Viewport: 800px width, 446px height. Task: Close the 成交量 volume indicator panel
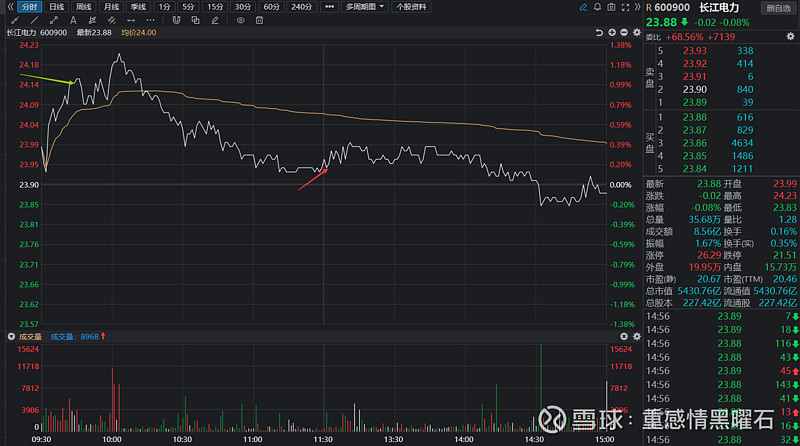[x=624, y=337]
